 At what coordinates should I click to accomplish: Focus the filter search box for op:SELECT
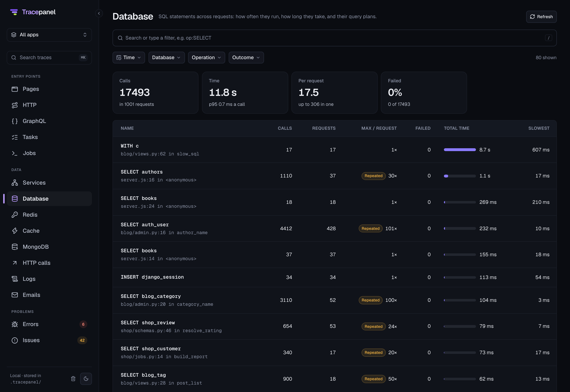334,38
